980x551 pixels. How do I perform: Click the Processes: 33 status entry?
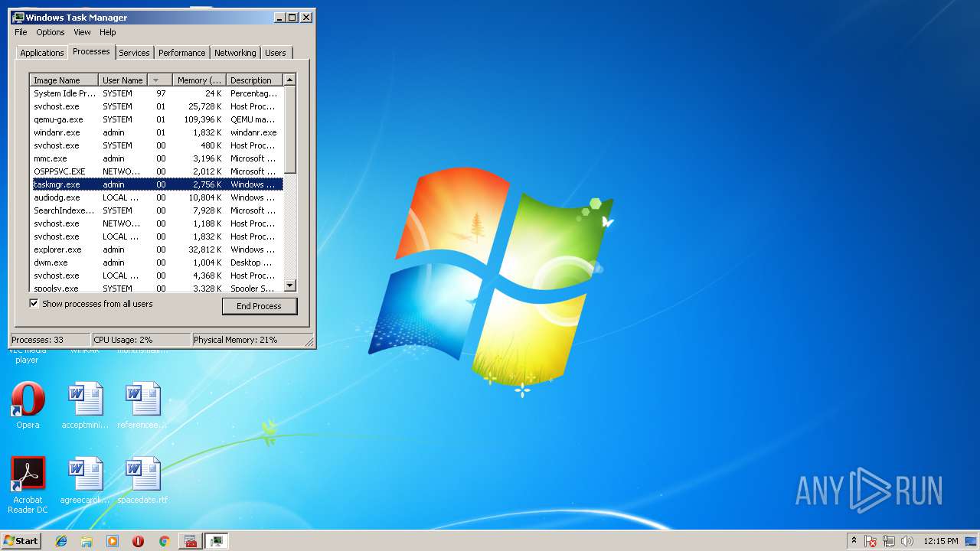click(x=51, y=340)
